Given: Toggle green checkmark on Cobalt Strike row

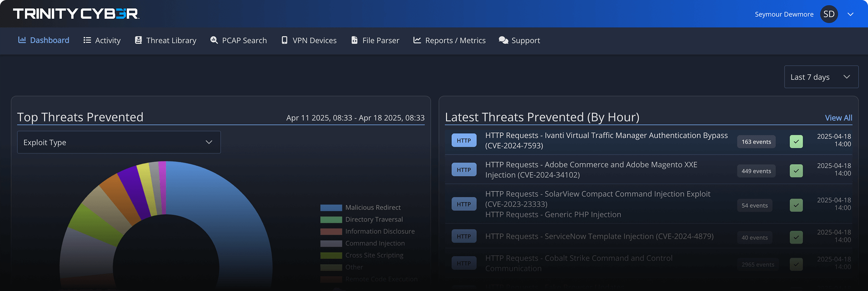Looking at the screenshot, I should [x=796, y=264].
